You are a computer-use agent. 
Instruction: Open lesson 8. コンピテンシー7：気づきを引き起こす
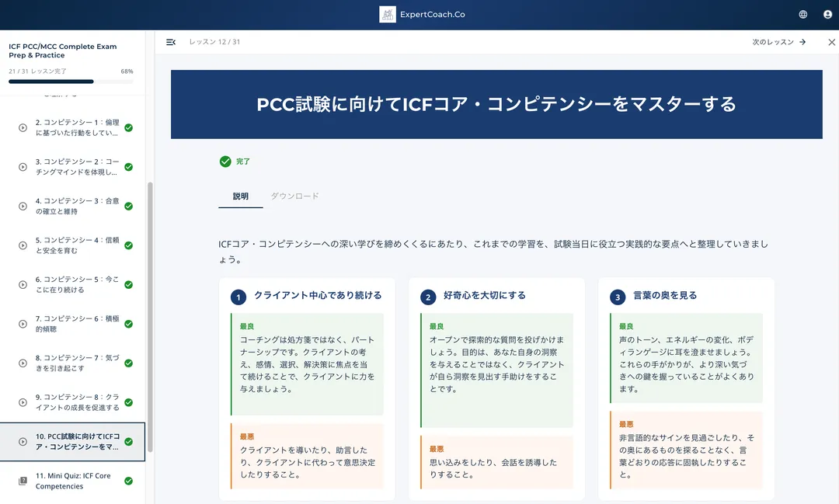[x=78, y=363]
